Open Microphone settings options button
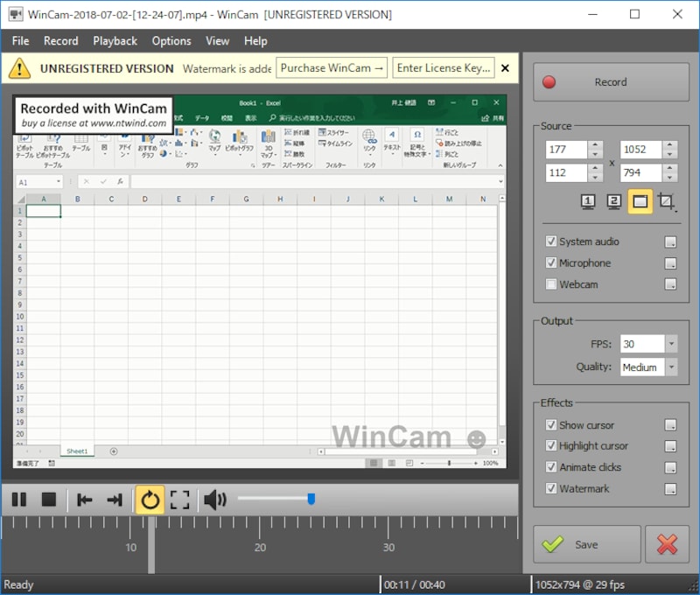 click(x=670, y=263)
